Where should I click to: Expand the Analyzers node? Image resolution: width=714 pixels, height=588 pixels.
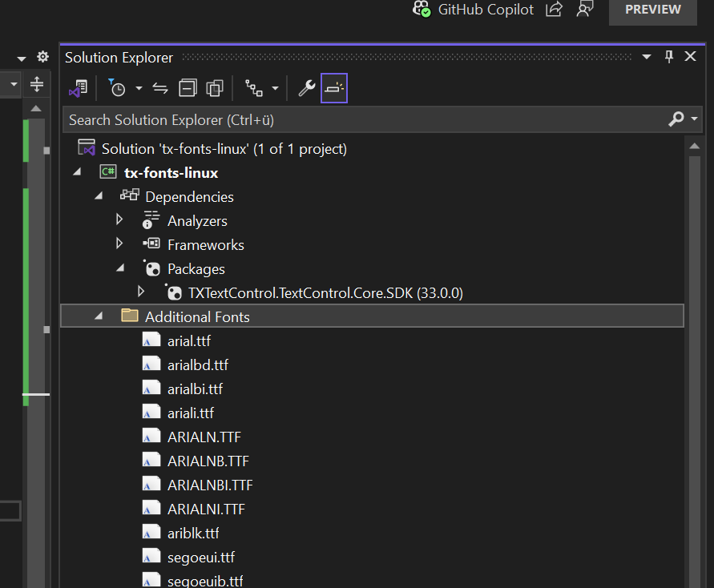click(x=119, y=219)
